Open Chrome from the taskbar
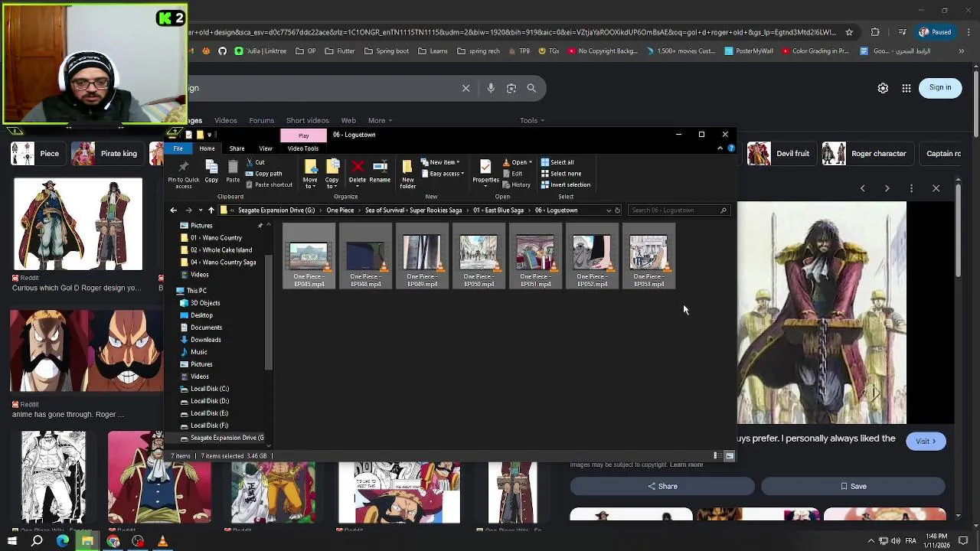 pyautogui.click(x=113, y=542)
